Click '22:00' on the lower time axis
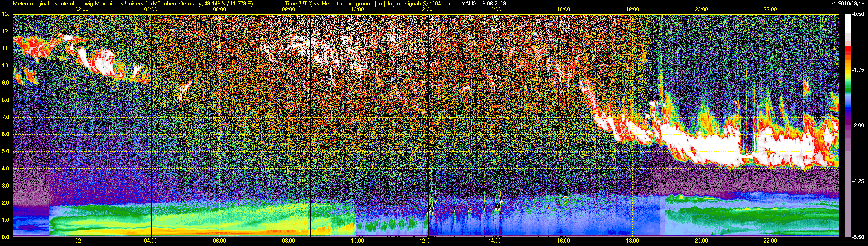Image resolution: width=868 pixels, height=246 pixels. click(x=770, y=241)
